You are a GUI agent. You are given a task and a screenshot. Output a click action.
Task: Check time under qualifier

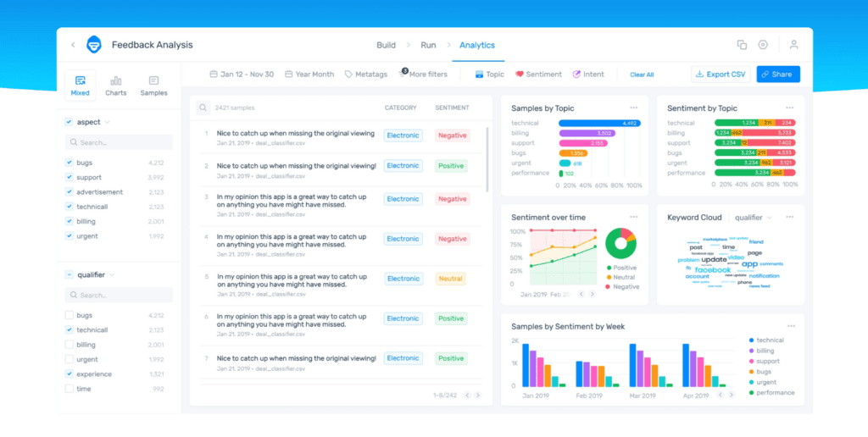[x=70, y=389]
